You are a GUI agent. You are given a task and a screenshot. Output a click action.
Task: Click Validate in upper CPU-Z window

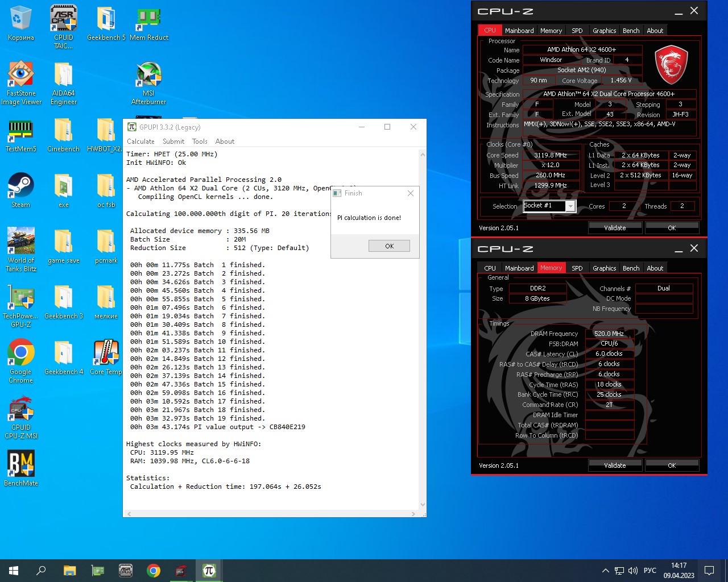[x=615, y=228]
